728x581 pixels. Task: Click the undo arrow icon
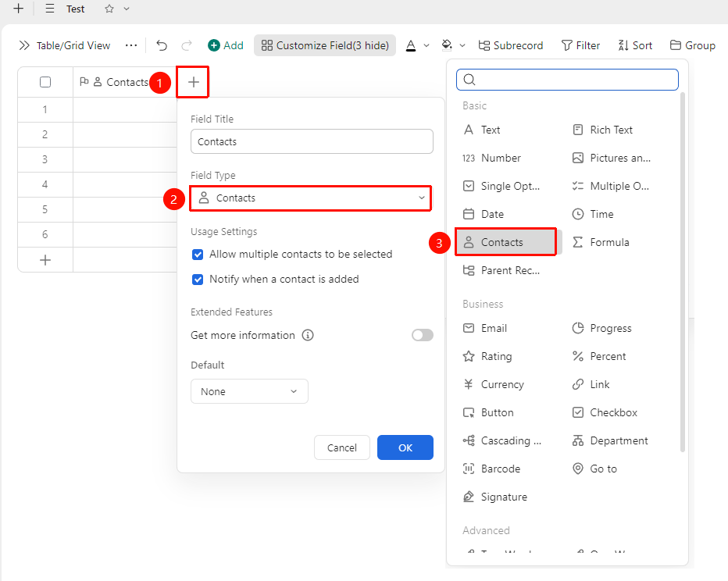(x=162, y=45)
